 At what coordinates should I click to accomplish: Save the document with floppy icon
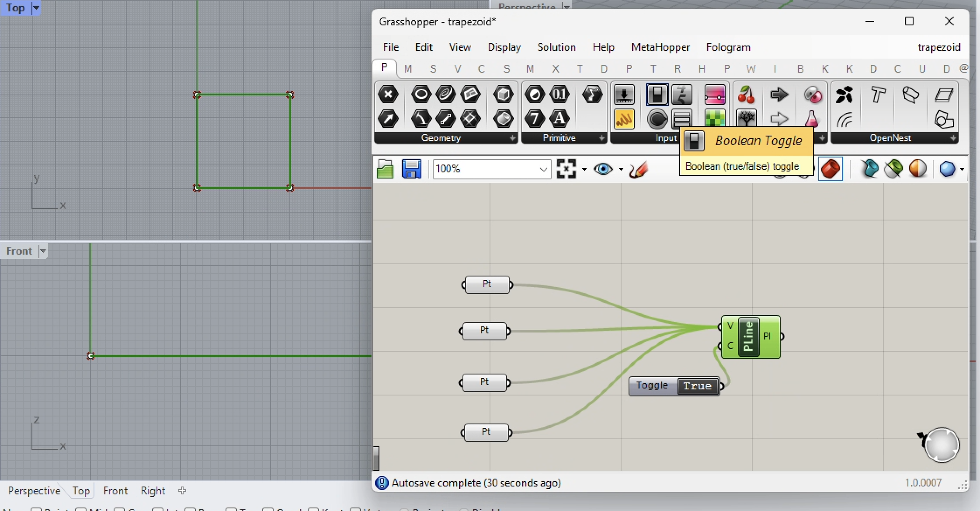pyautogui.click(x=411, y=169)
